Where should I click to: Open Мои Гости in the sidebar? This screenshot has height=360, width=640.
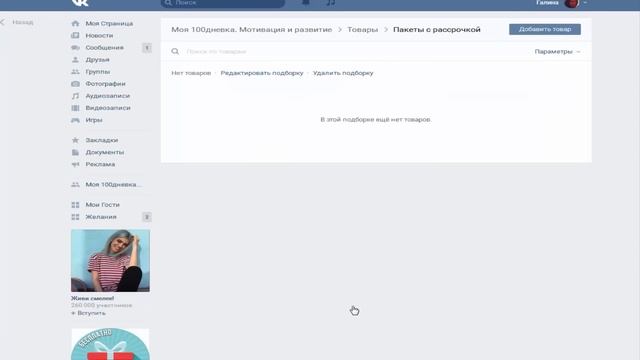click(102, 204)
